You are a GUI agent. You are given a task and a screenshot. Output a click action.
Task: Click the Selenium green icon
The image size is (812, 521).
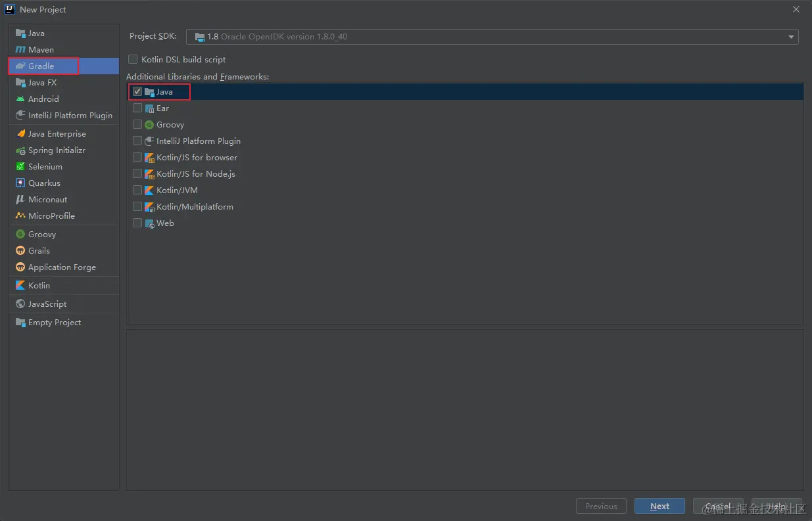[20, 167]
